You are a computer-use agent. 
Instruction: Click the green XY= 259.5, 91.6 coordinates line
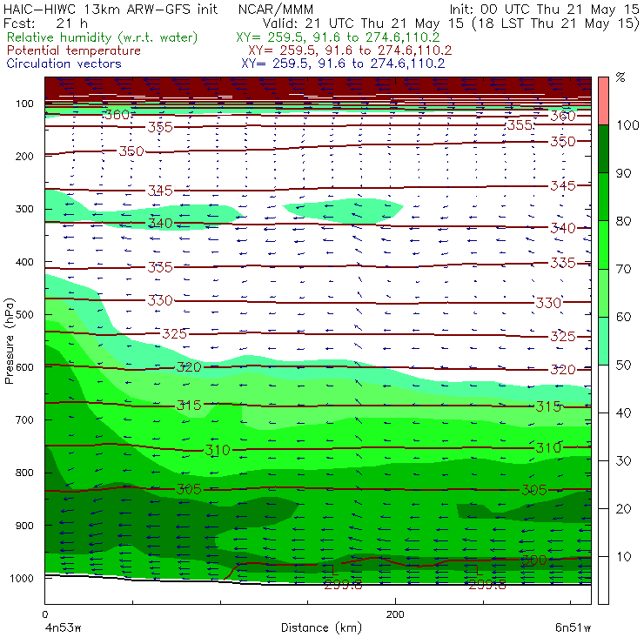point(338,37)
